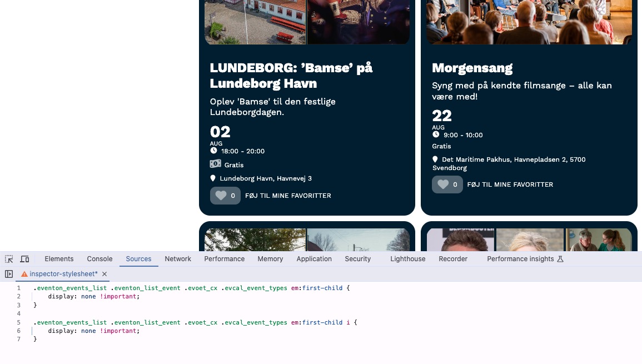
Task: Click the warning icon on inspector-stylesheet tab
Action: [x=24, y=274]
